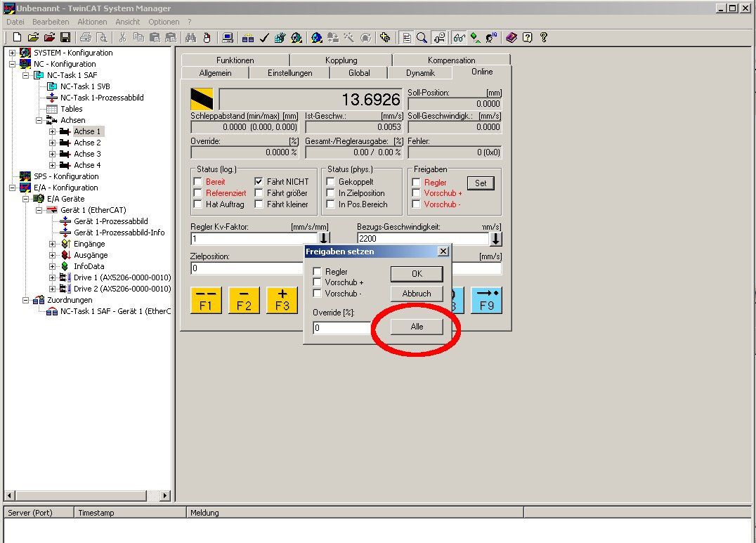
Task: Click the Activate Configuration icon
Action: pos(280,38)
